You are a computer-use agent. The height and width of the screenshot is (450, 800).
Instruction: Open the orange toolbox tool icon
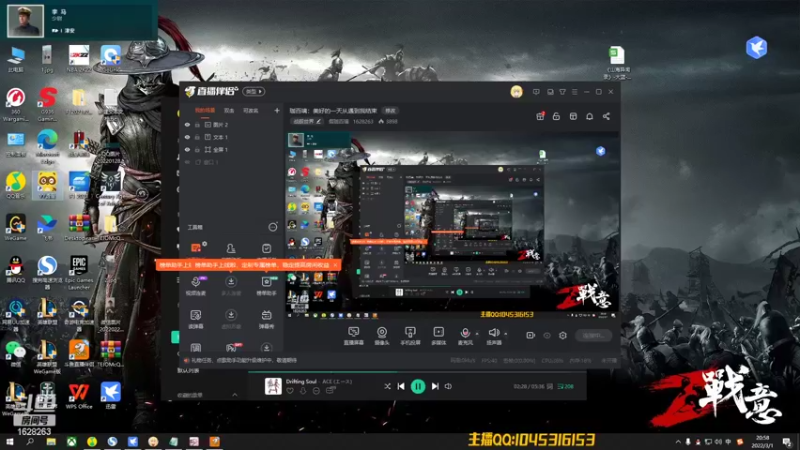coord(196,248)
